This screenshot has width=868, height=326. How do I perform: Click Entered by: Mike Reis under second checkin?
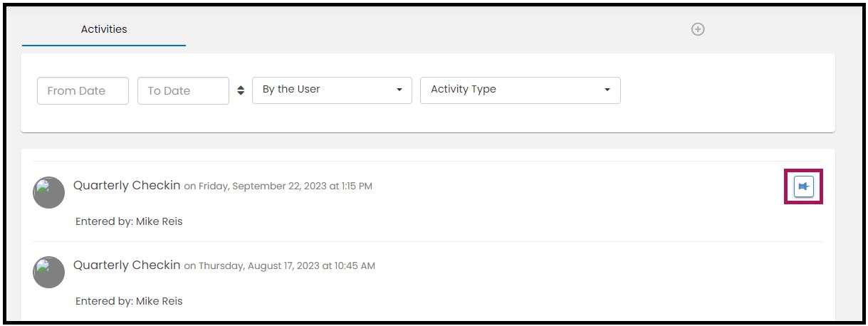(129, 301)
